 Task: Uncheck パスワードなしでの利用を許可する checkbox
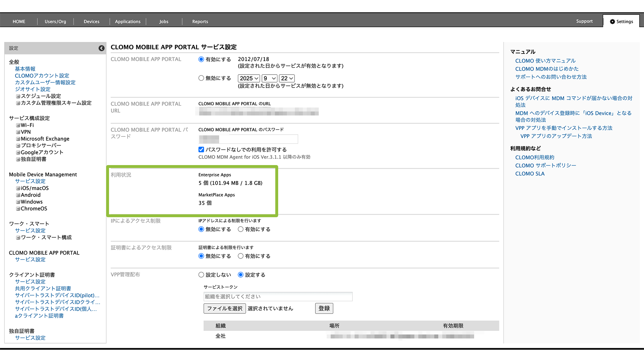[x=201, y=150]
